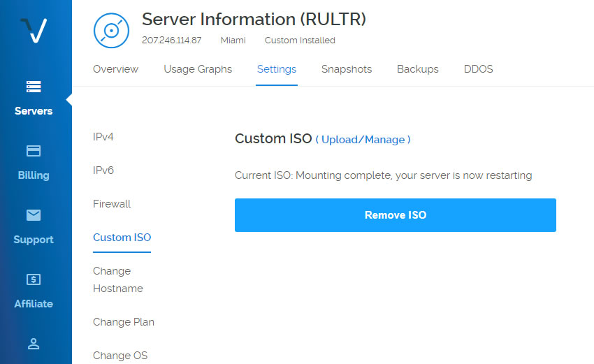Screen dimensions: 594x364
Task: Click the disc icon beside server title
Action: (111, 31)
